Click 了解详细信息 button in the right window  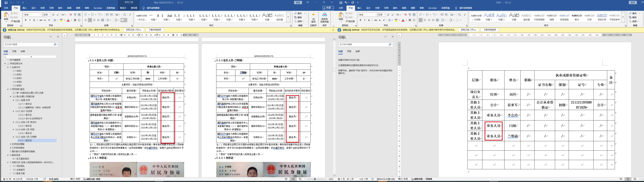tap(489, 30)
